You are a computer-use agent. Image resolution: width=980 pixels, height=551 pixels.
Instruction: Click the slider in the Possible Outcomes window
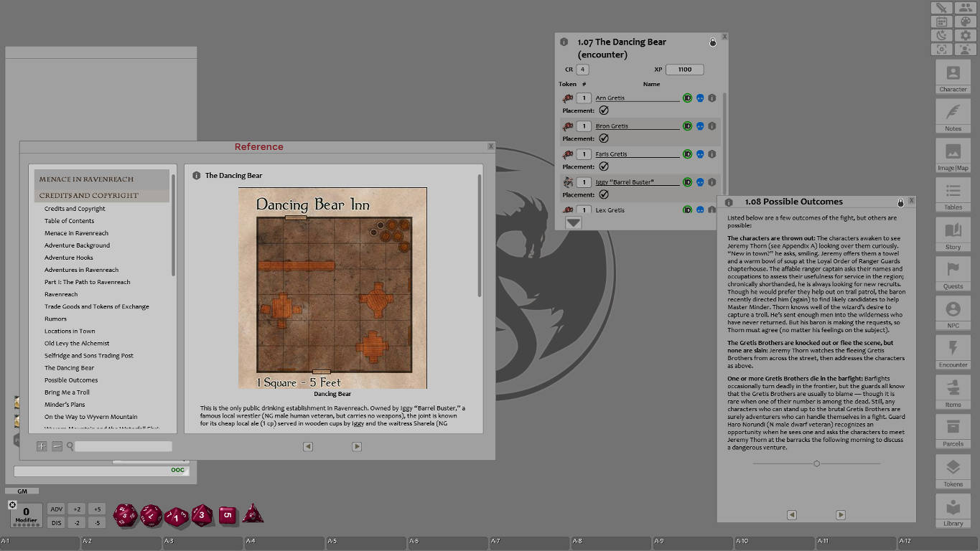coord(816,463)
